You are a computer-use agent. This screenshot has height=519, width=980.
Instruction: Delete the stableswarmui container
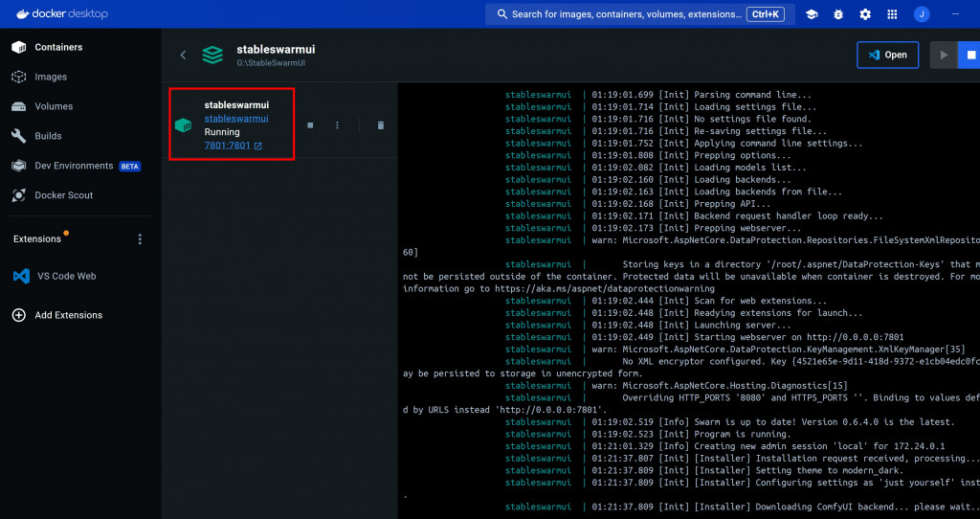pyautogui.click(x=381, y=125)
